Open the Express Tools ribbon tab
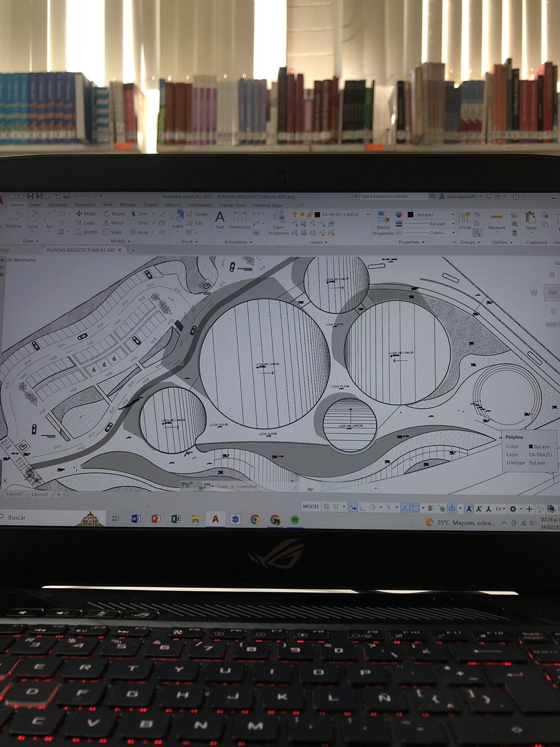This screenshot has height=747, width=560. 232,205
